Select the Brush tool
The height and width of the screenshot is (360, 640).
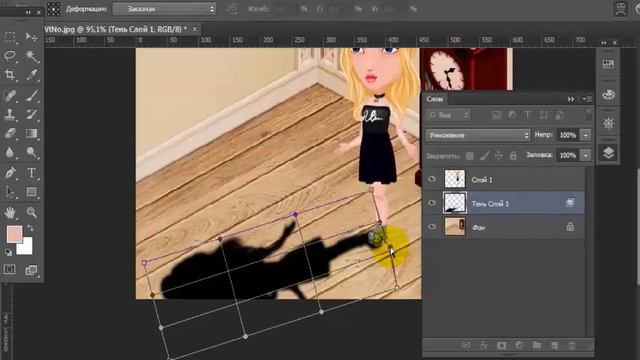[x=31, y=96]
